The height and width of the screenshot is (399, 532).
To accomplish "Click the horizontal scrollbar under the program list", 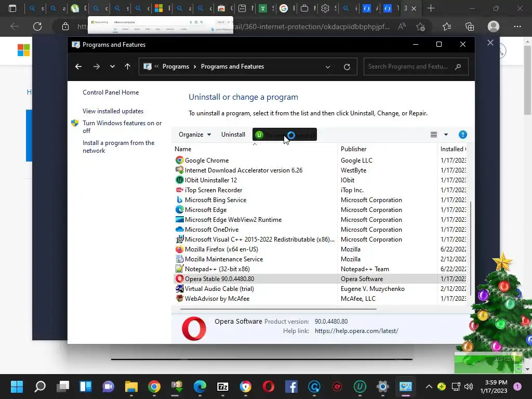I will (278, 309).
